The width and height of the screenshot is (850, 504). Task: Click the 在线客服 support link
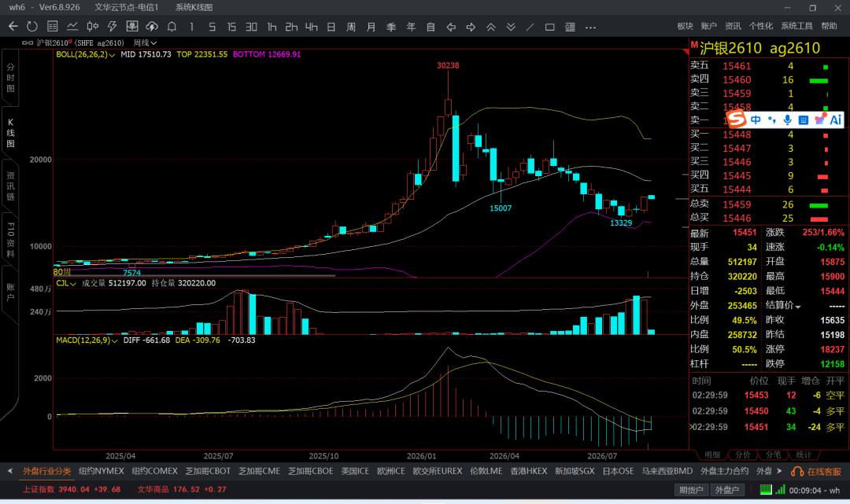coord(816,472)
